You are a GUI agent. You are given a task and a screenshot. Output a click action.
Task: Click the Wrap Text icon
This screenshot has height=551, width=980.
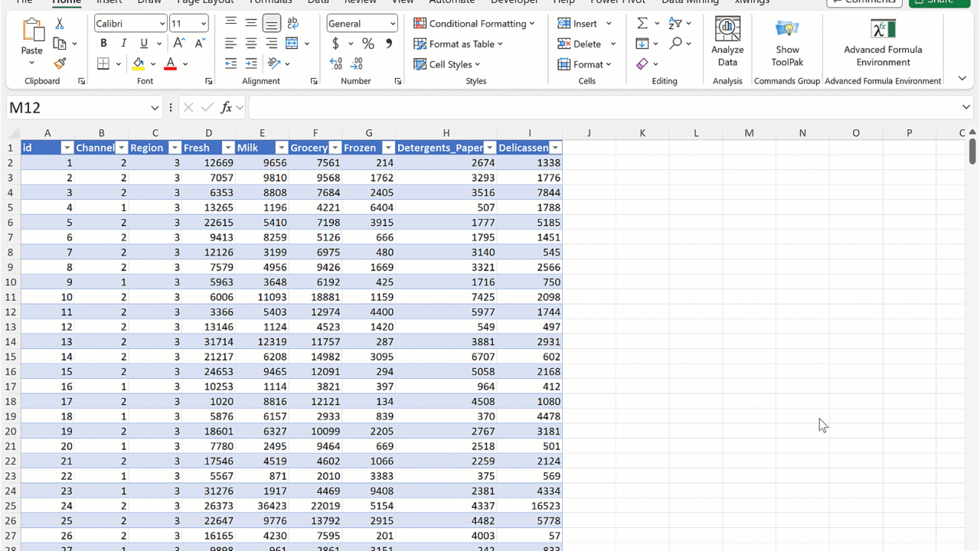point(292,24)
